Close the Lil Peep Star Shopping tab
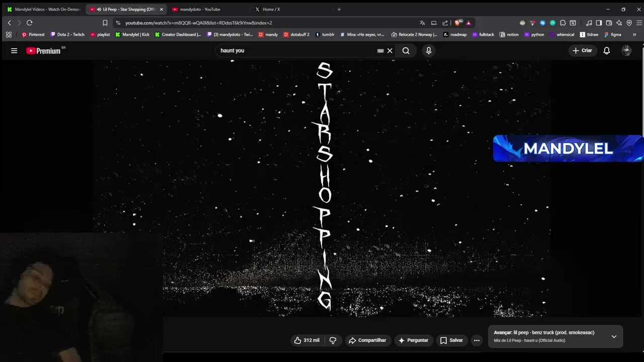The width and height of the screenshot is (644, 362). [x=162, y=9]
